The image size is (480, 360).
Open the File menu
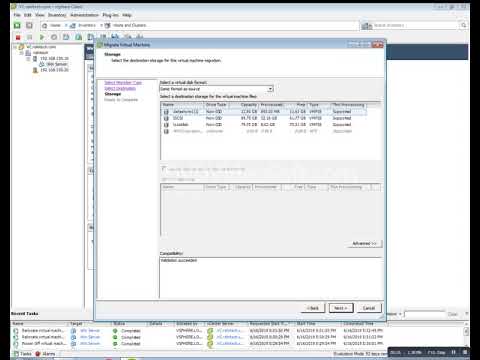tap(17, 15)
